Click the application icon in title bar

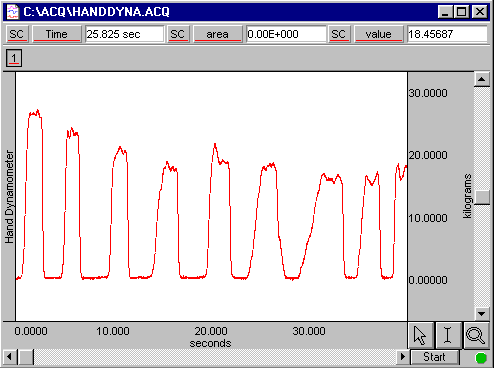(x=13, y=12)
